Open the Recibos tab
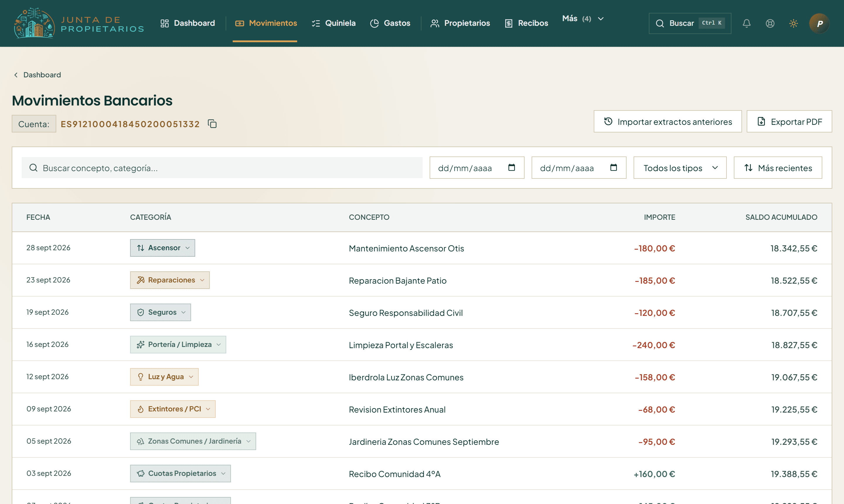Screen dimensions: 844x504 pos(526,23)
